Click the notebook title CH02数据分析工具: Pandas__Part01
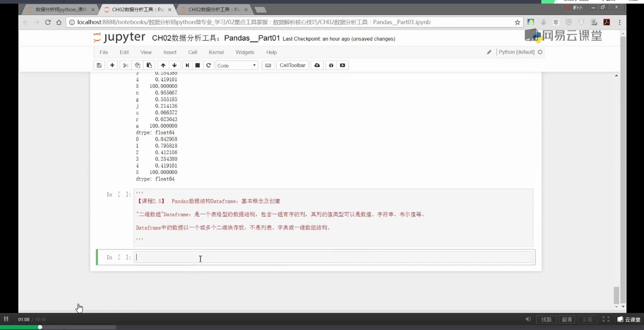Image resolution: width=644 pixels, height=330 pixels. [216, 38]
